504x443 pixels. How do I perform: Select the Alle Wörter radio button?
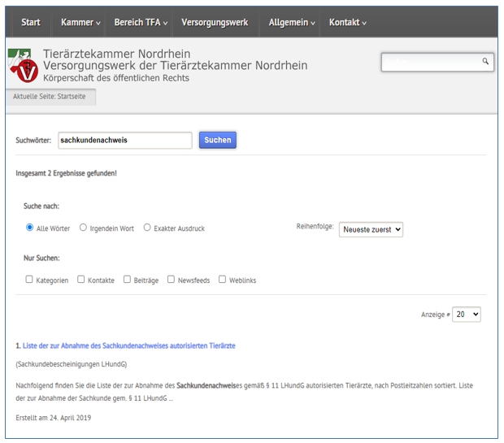pos(30,228)
